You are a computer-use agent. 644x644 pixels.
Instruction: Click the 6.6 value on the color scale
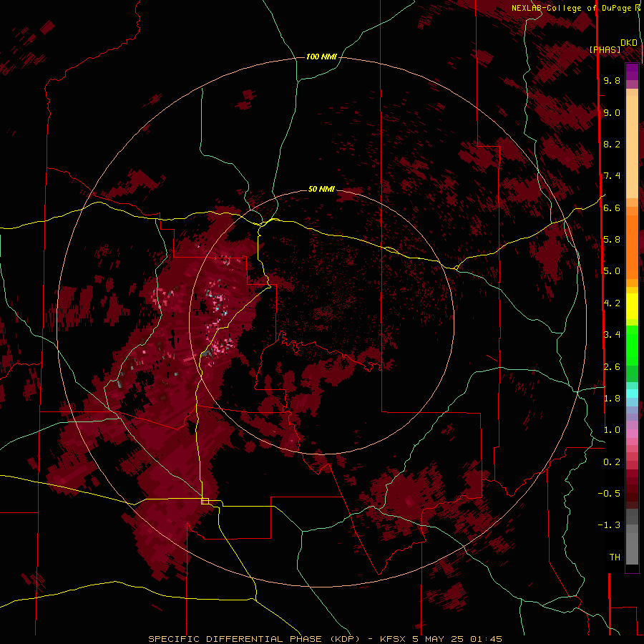(612, 208)
